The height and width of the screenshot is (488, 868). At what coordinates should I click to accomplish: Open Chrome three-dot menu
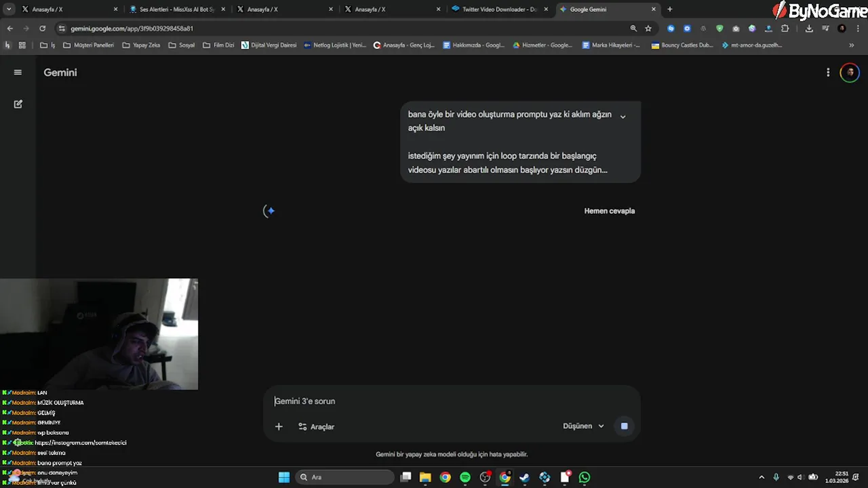point(856,28)
